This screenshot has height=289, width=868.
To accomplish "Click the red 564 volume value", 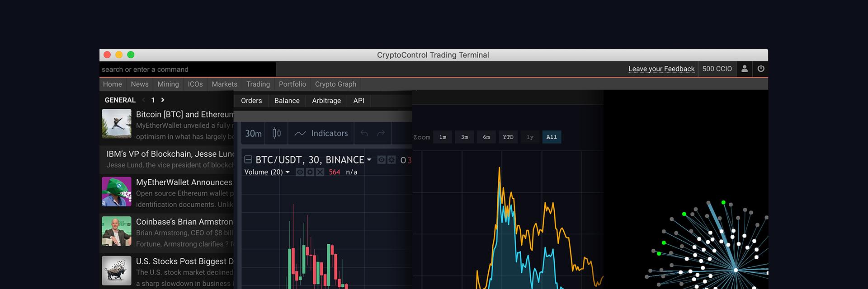I will [335, 172].
